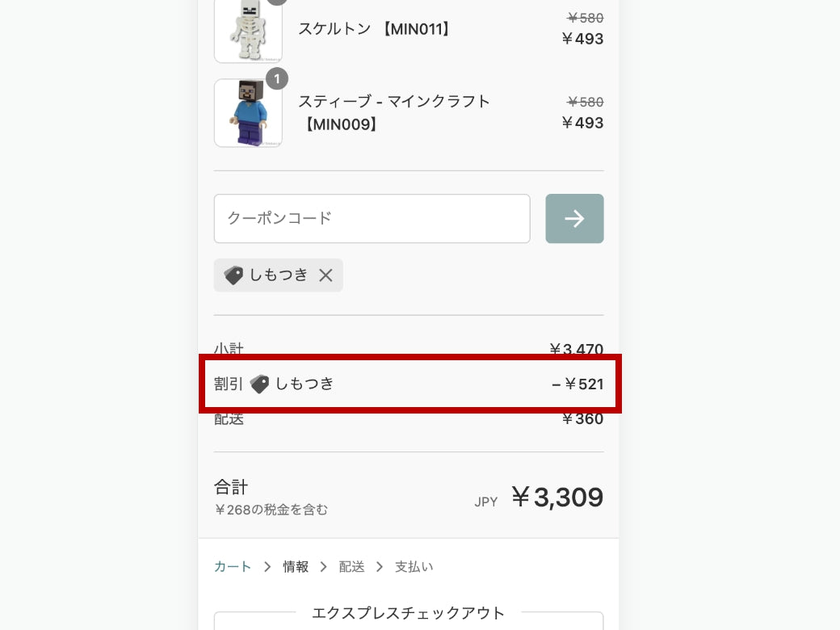Select the 支払い breadcrumb step
Viewport: 840px width, 630px height.
click(x=414, y=567)
